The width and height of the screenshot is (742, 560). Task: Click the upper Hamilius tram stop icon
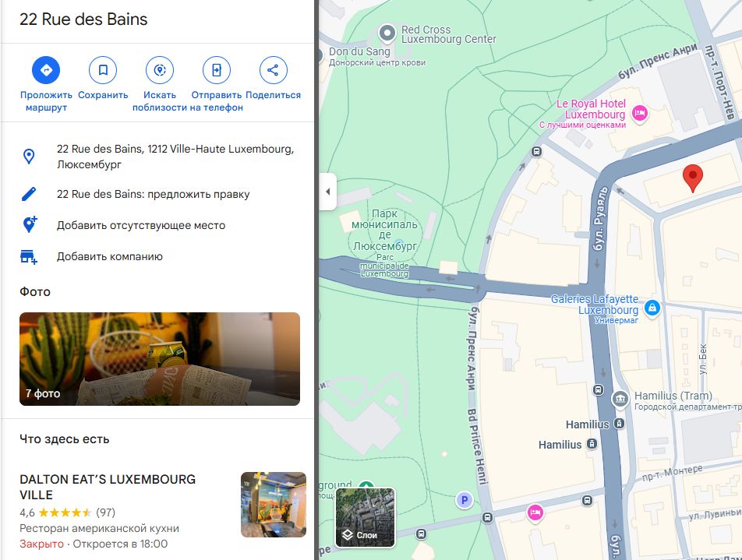pos(619,424)
